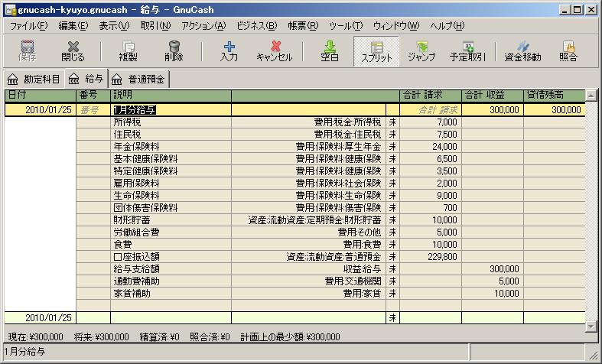Screen dimensions: 602x364
Task: Click the 閉じる (Close) toolbar icon
Action: 73,50
